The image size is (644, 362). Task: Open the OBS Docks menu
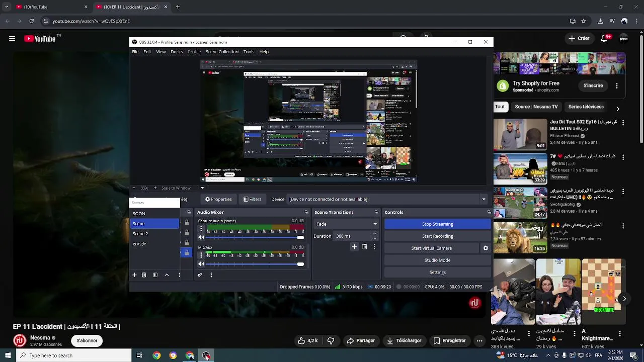tap(177, 52)
